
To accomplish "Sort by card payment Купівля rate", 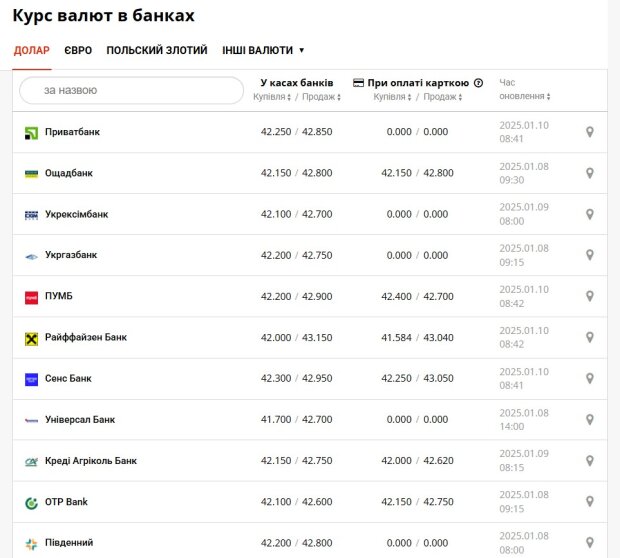I will pyautogui.click(x=392, y=97).
